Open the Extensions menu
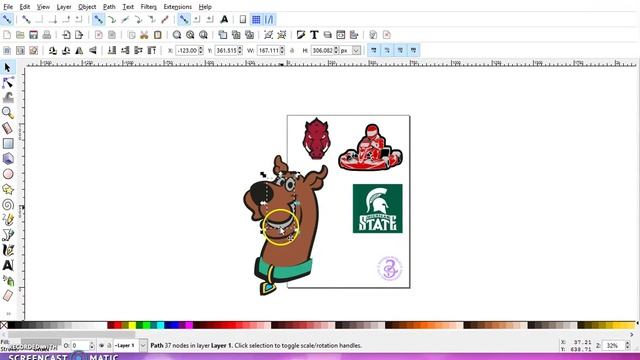 click(x=178, y=7)
